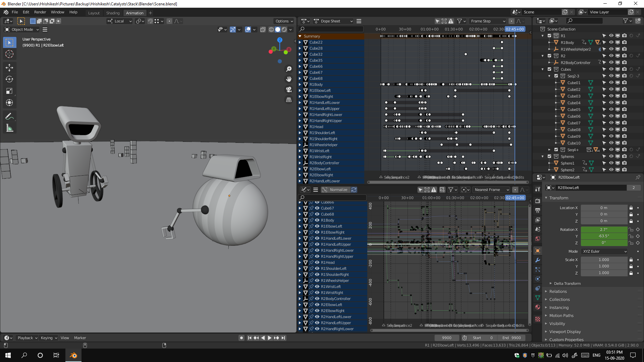Open the Render menu
The height and width of the screenshot is (362, 644).
[40, 12]
